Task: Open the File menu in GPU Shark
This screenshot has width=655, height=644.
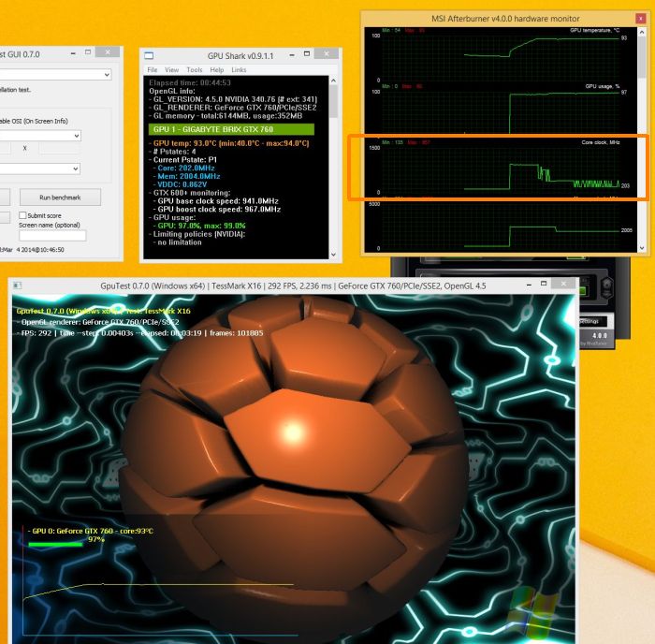Action: [152, 70]
